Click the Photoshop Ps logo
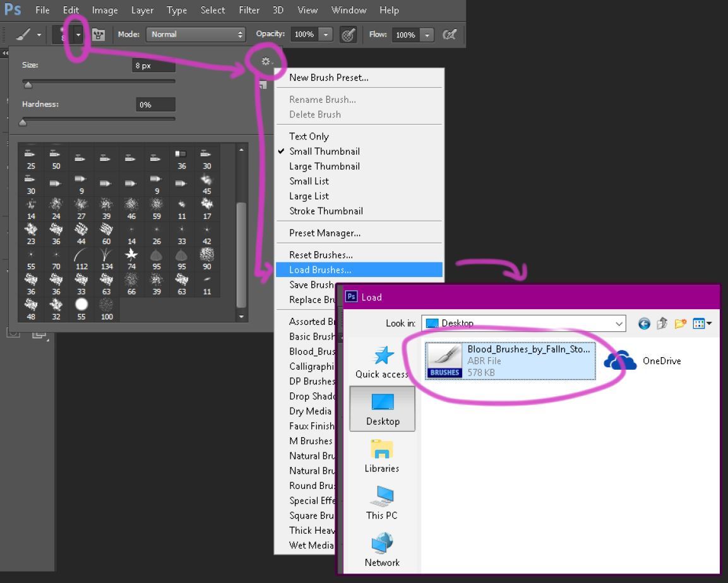The width and height of the screenshot is (728, 583). tap(13, 9)
